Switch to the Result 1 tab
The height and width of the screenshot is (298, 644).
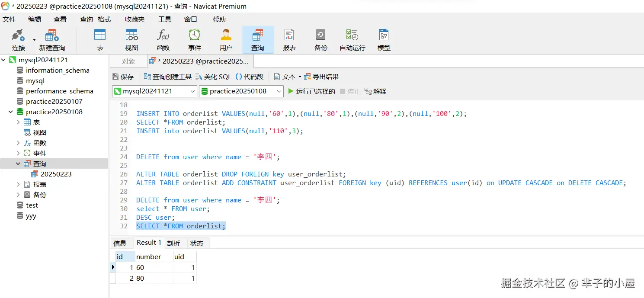[x=149, y=243]
